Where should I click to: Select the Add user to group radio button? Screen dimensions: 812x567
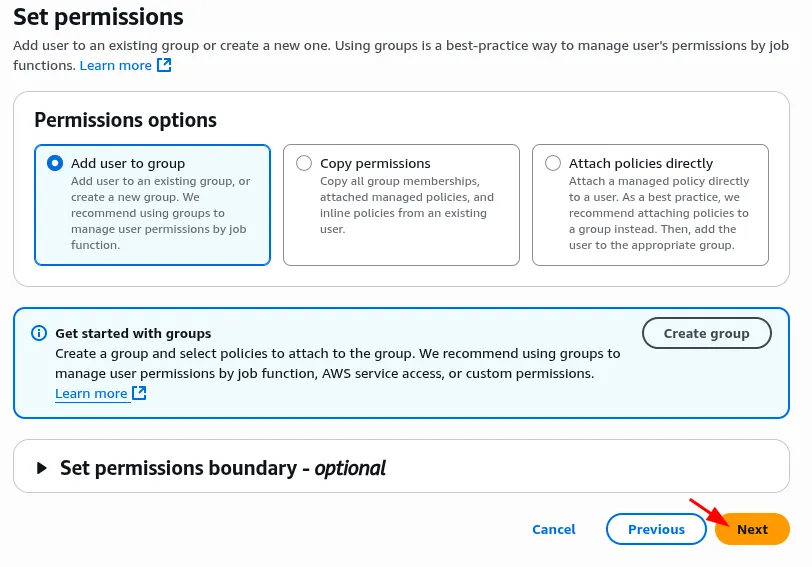(x=55, y=163)
